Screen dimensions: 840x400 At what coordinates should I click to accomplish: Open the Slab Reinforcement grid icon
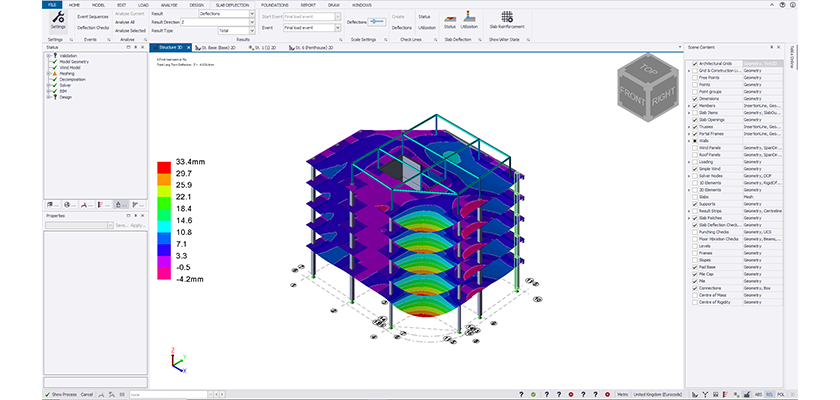click(508, 18)
